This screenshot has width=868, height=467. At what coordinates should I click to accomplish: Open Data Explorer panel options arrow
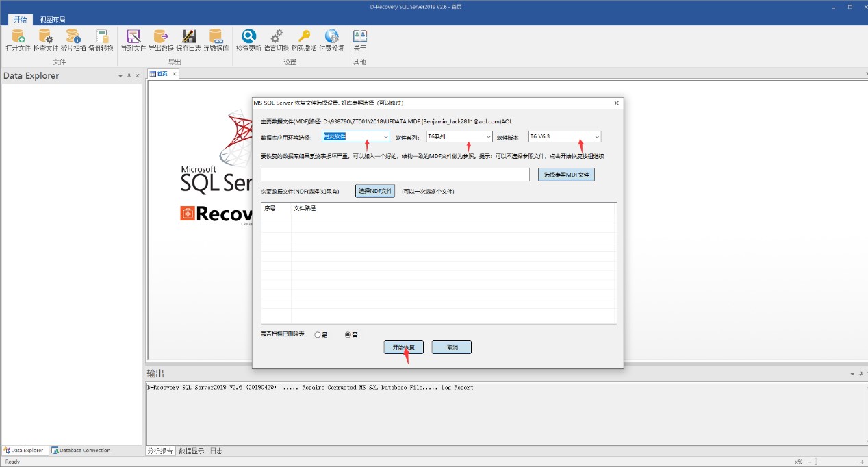[120, 76]
